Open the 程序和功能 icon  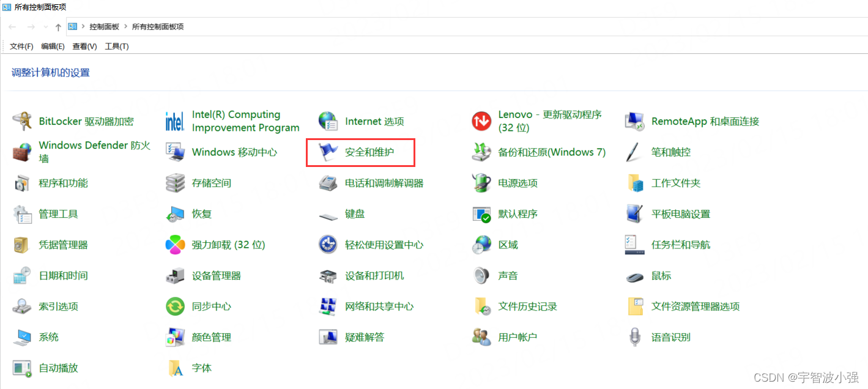pyautogui.click(x=23, y=183)
